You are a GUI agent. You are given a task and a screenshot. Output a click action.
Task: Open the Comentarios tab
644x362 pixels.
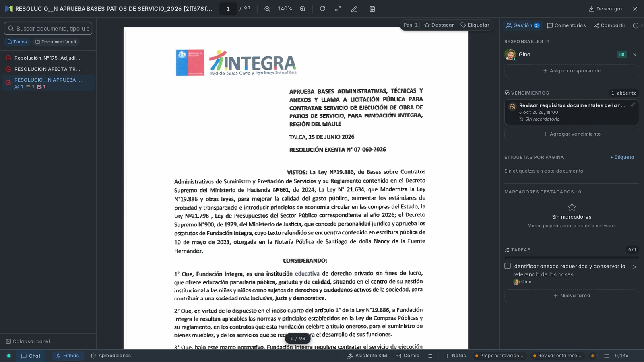click(x=566, y=25)
